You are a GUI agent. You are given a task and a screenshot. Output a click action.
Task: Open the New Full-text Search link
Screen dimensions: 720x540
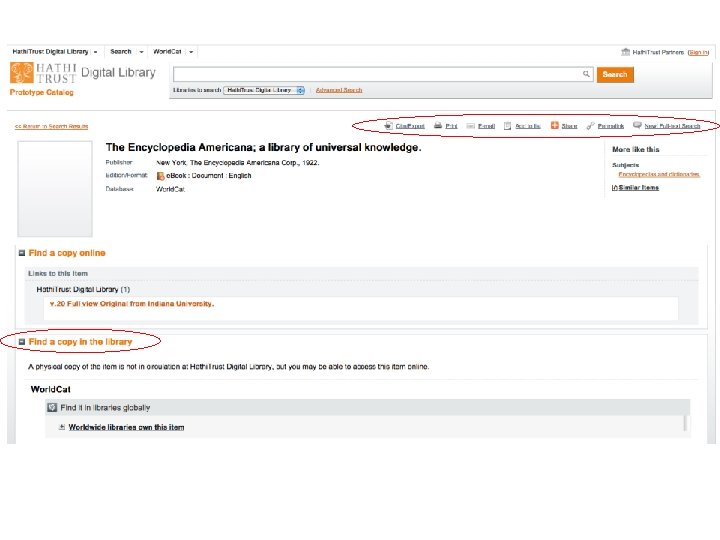672,126
